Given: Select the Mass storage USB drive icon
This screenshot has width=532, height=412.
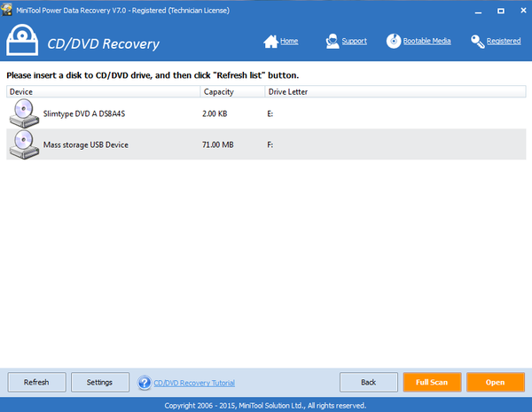Looking at the screenshot, I should (24, 144).
